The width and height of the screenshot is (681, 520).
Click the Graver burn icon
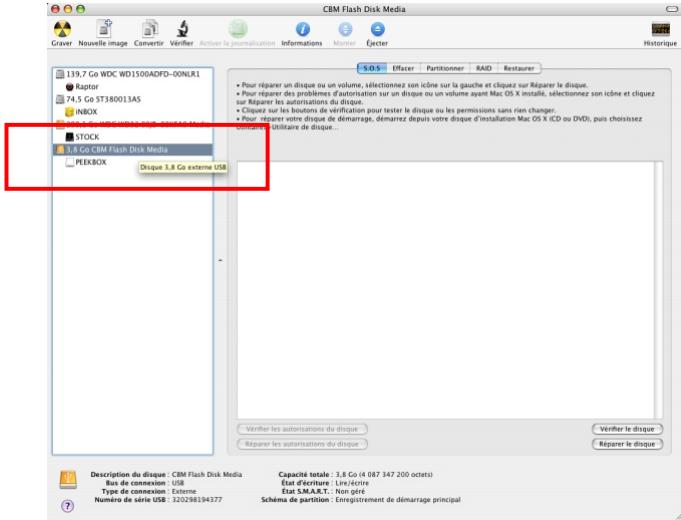[x=62, y=30]
